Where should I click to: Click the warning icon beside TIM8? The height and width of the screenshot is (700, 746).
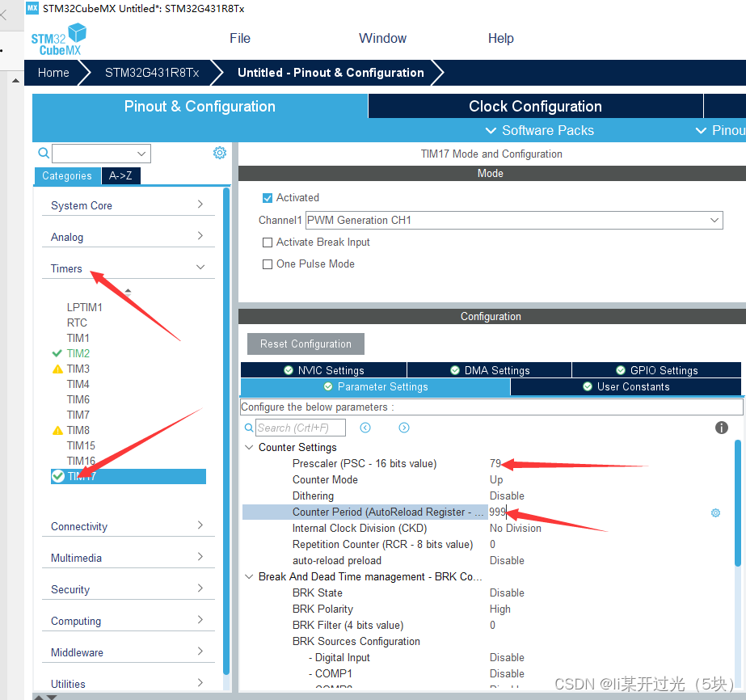click(x=57, y=430)
